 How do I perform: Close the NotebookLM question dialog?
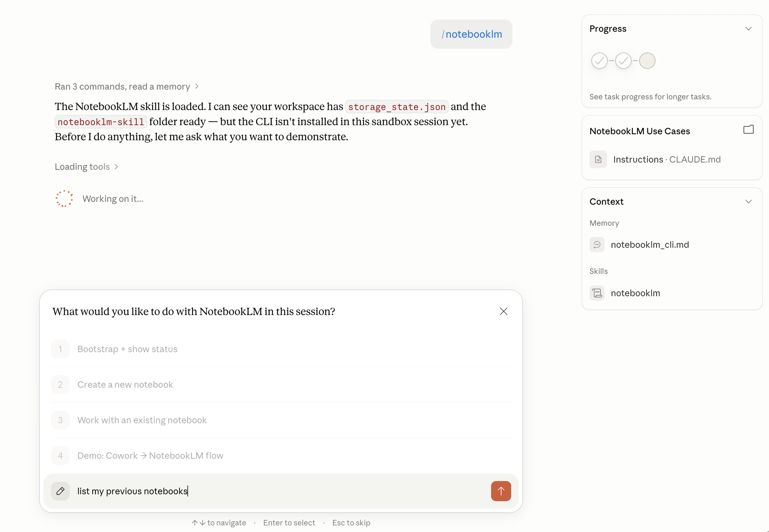point(503,311)
